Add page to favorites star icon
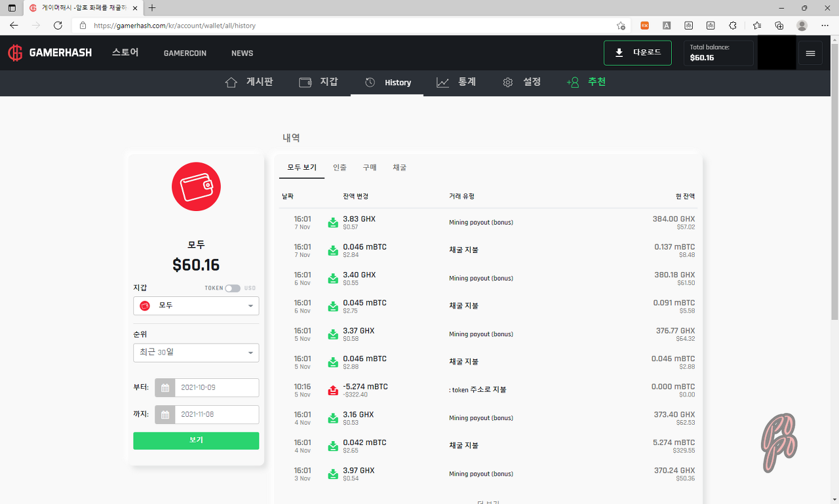Image resolution: width=839 pixels, height=504 pixels. 621,26
